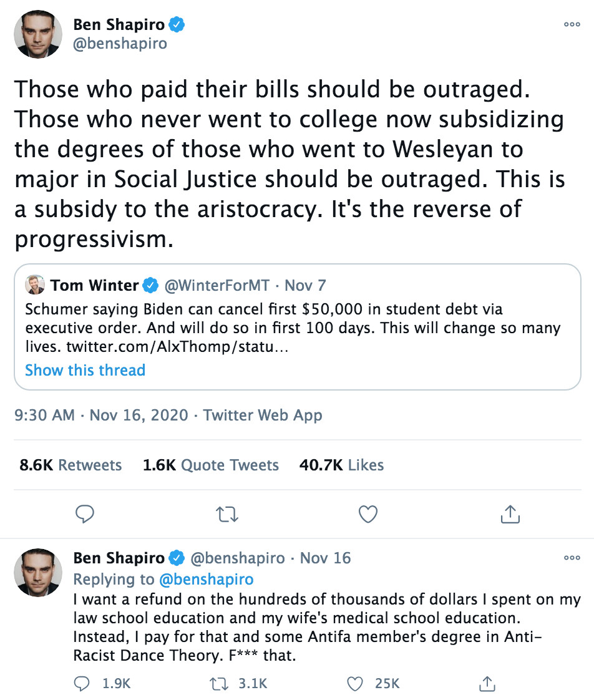594x700 pixels.
Task: Open Tom Winter's quoted tweet profile name
Action: 95,286
